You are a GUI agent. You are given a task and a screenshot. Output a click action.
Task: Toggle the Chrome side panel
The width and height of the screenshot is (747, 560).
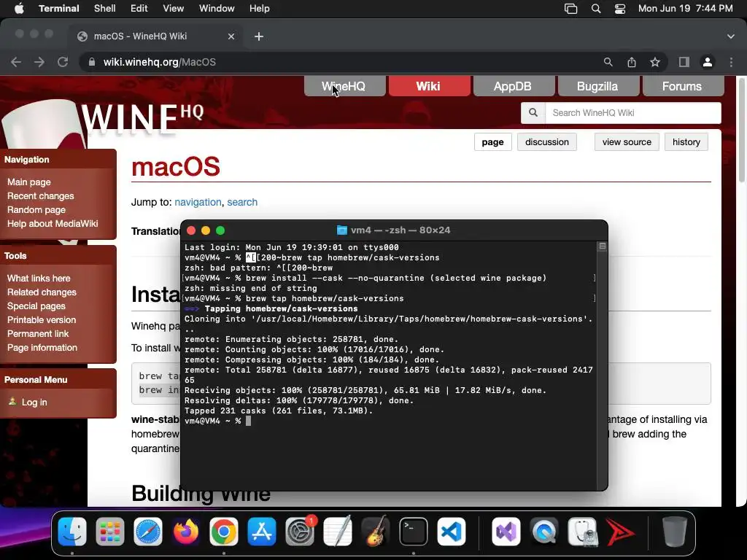684,62
